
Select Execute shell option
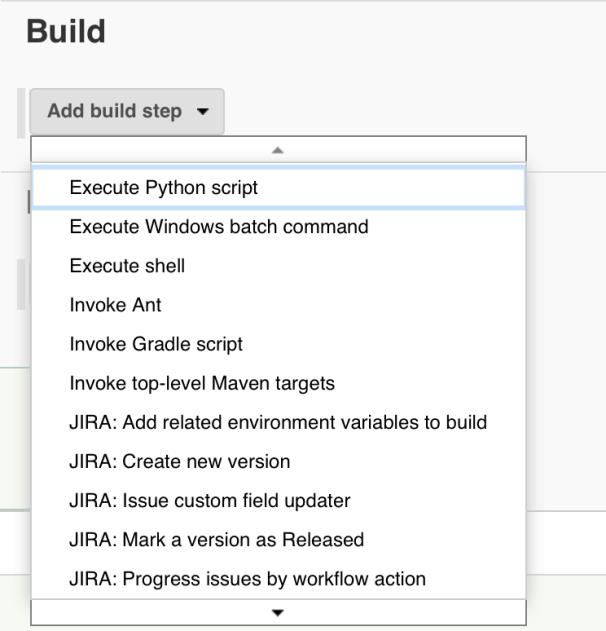pos(278,266)
